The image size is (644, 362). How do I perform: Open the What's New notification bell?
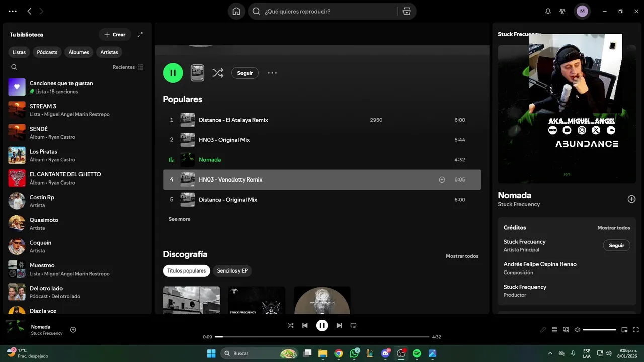pos(548,11)
